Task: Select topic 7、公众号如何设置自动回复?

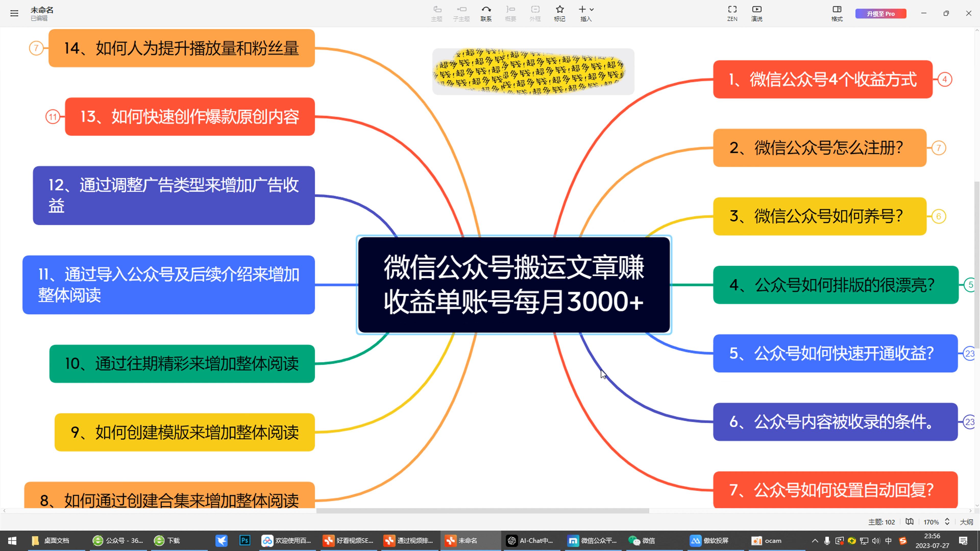Action: pyautogui.click(x=836, y=490)
